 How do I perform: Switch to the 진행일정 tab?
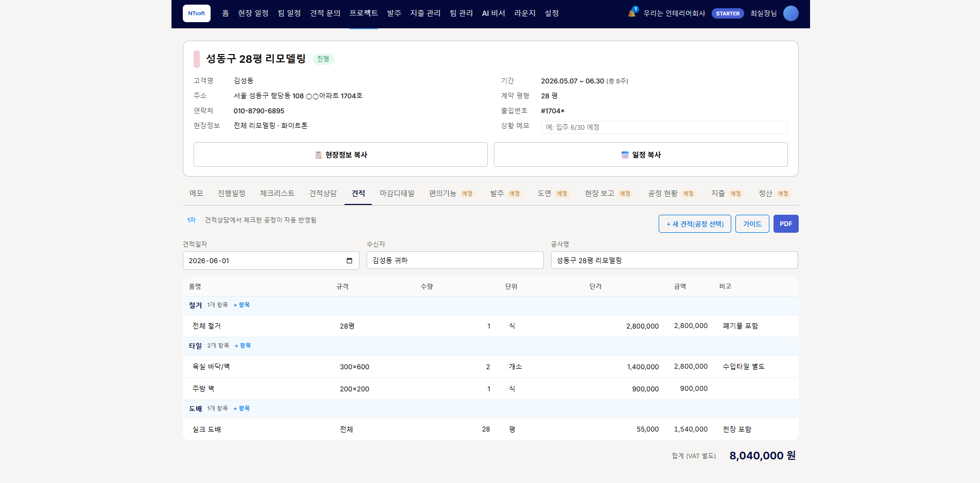coord(231,194)
